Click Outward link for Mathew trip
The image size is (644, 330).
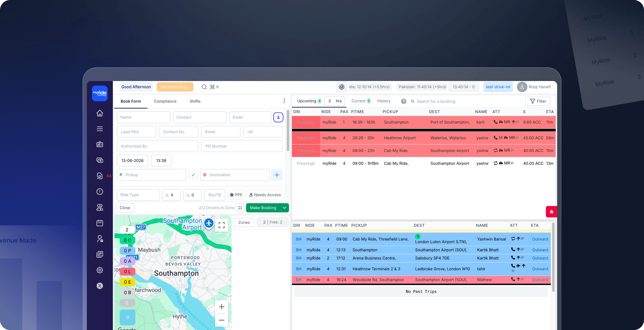[540, 280]
